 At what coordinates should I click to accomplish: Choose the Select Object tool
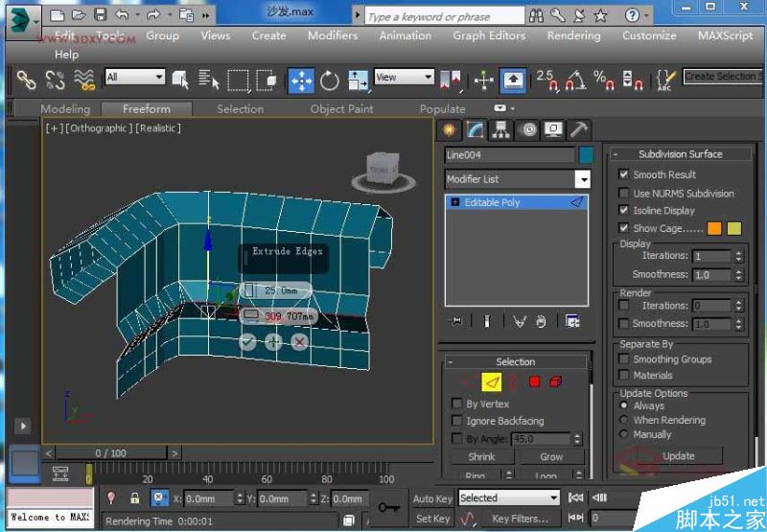pyautogui.click(x=180, y=80)
